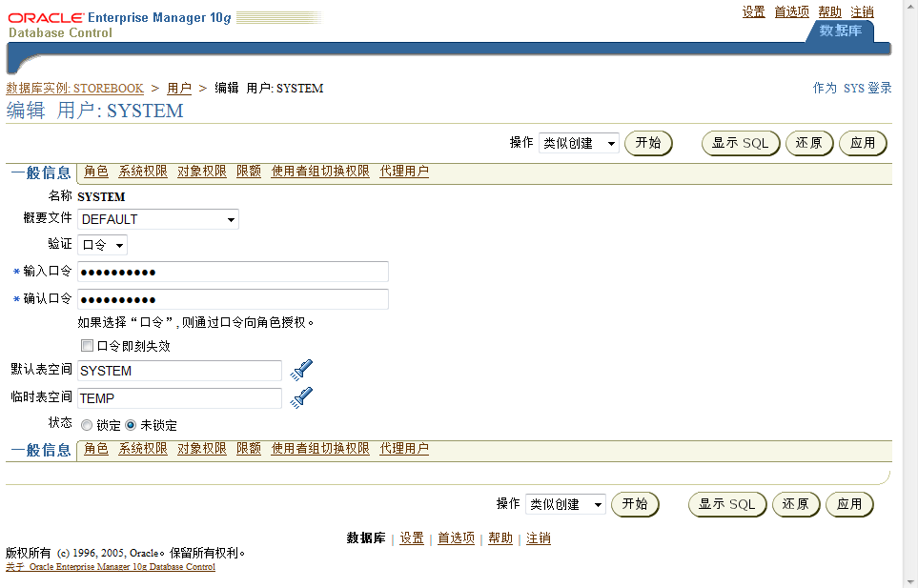Screen dimensions: 918x588
Task: Click top 开始 button
Action: 648,143
